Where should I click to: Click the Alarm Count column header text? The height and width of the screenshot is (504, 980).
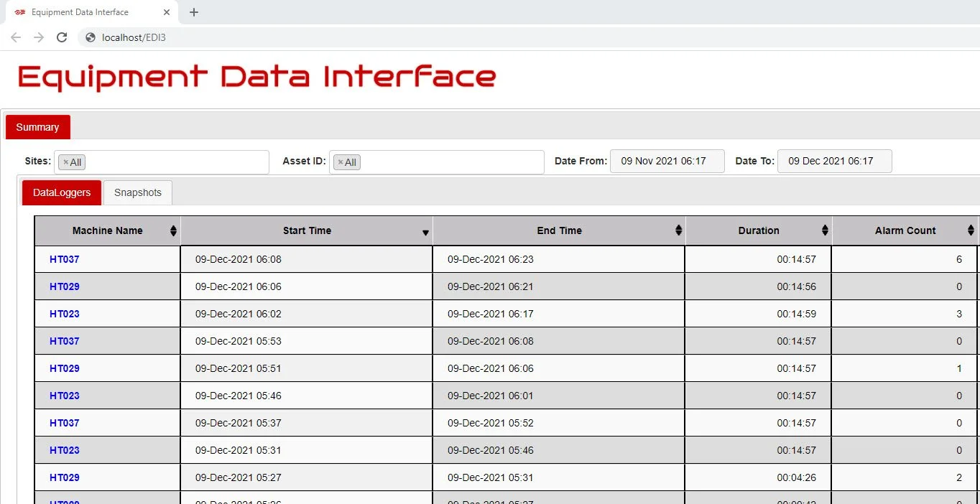pyautogui.click(x=905, y=230)
